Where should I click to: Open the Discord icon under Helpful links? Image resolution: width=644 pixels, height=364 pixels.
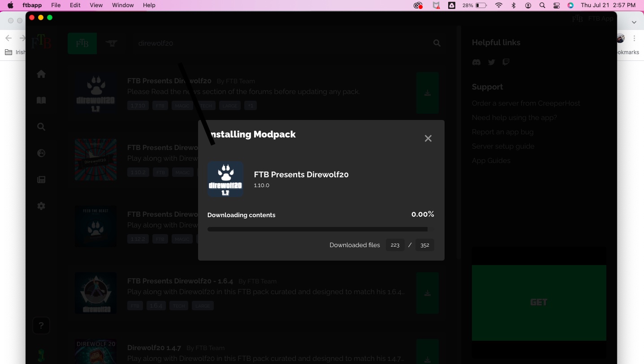476,62
